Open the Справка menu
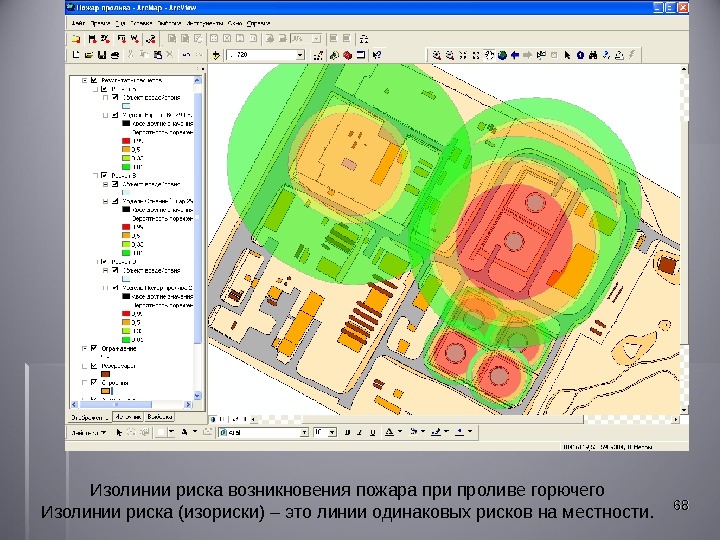 [259, 23]
